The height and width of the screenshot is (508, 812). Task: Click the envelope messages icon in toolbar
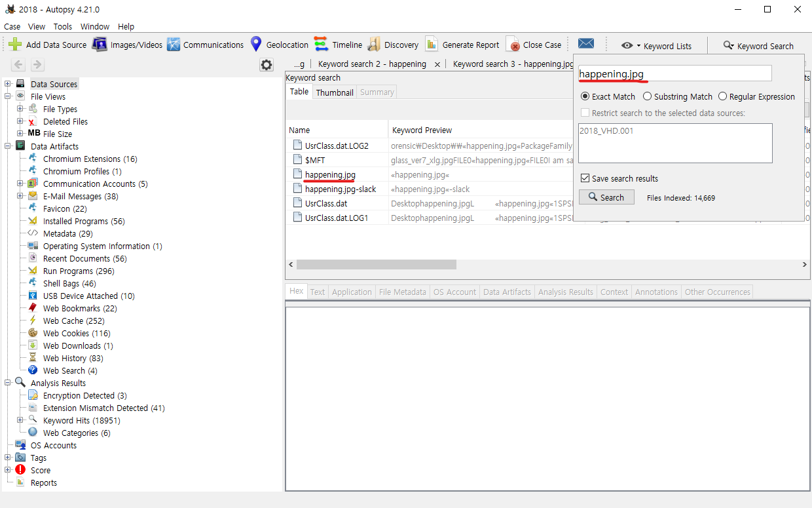[586, 44]
